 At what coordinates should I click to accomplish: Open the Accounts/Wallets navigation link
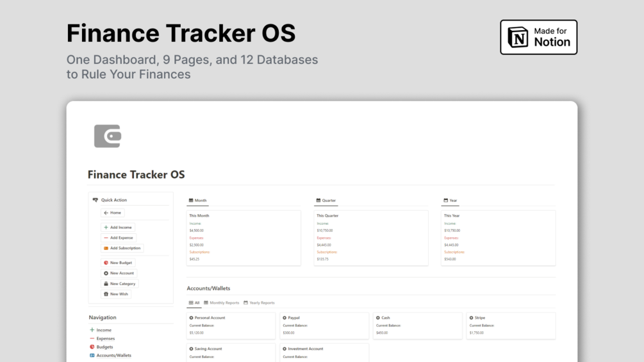[x=113, y=355]
